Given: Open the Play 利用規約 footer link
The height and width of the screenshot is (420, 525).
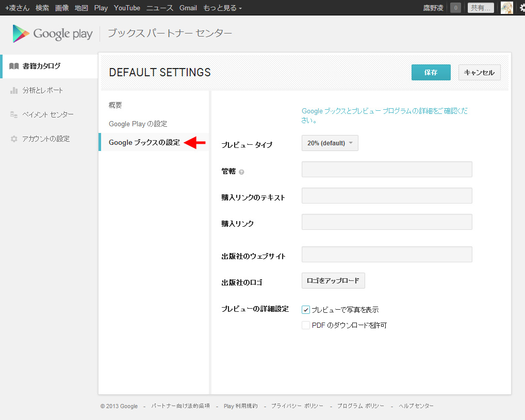Looking at the screenshot, I should 240,406.
